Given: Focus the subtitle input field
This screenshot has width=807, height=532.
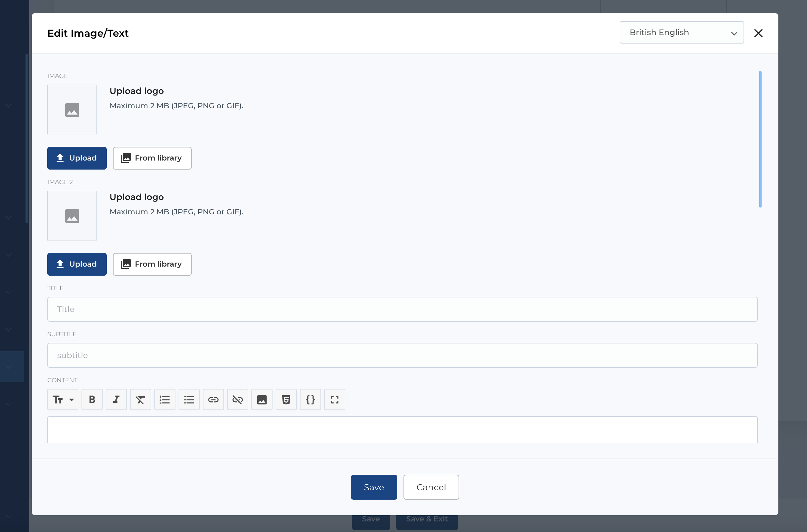Looking at the screenshot, I should coord(402,355).
